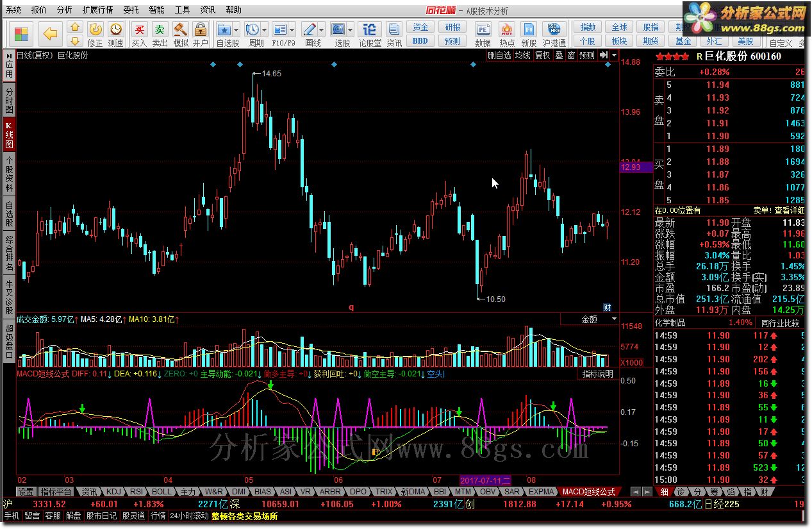The image size is (812, 529).
Task: Click the 卖出 sell icon
Action: (160, 29)
